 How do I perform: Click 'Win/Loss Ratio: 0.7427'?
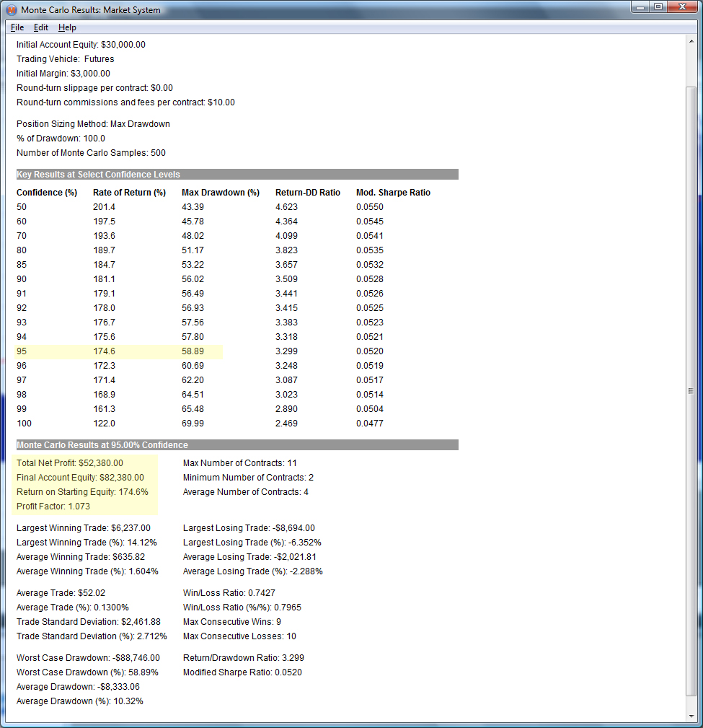click(229, 593)
